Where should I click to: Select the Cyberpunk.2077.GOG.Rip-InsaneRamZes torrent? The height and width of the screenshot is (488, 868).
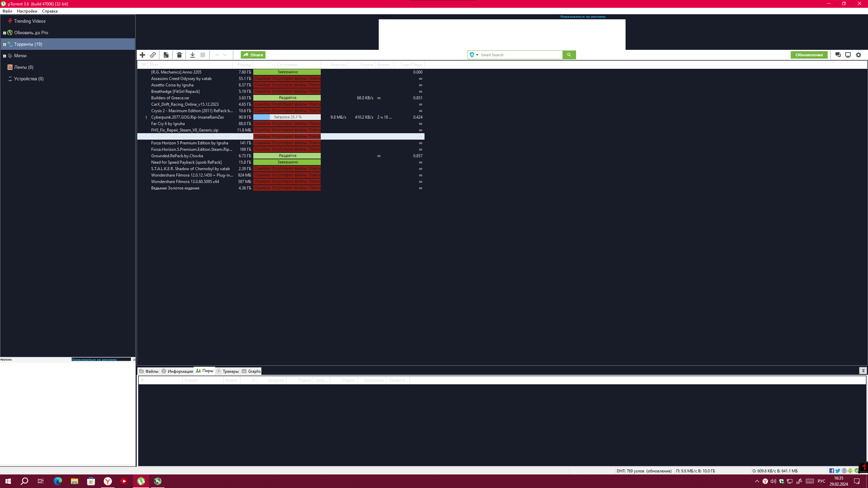point(281,117)
